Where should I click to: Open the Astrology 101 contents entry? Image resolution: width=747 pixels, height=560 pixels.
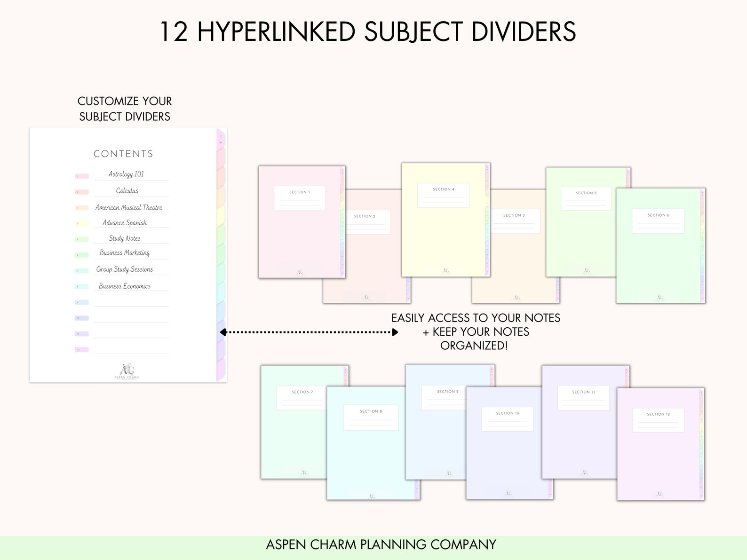pos(127,174)
